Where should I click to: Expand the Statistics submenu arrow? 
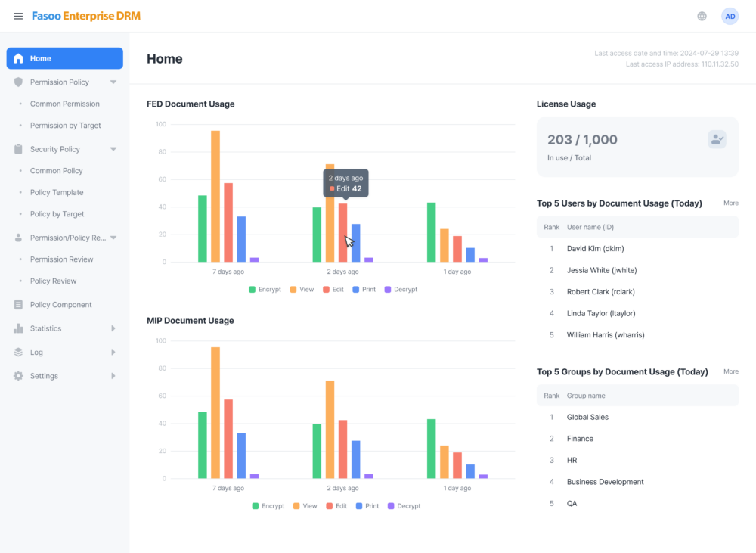pos(113,328)
